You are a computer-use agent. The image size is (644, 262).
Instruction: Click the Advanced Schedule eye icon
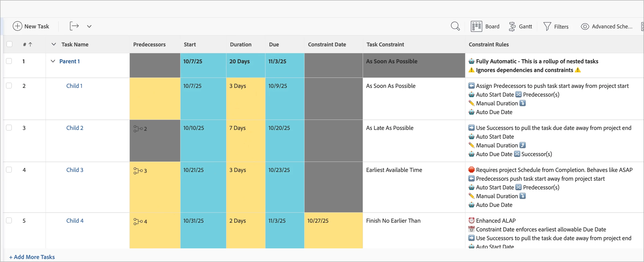tap(585, 26)
